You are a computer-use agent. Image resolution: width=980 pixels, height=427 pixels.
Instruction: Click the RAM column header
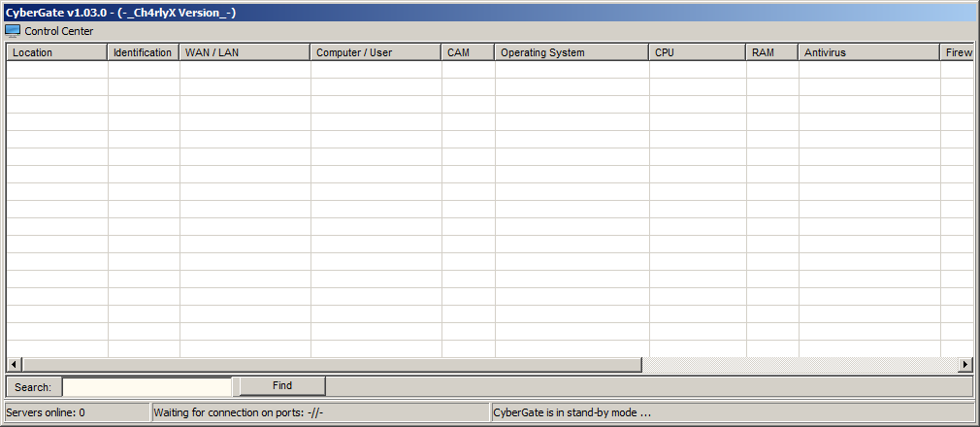(771, 52)
